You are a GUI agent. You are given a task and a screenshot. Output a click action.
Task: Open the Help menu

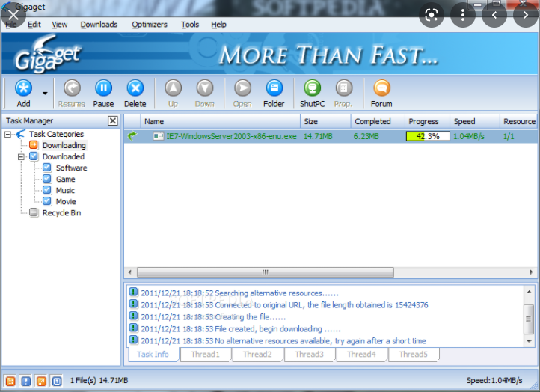218,25
